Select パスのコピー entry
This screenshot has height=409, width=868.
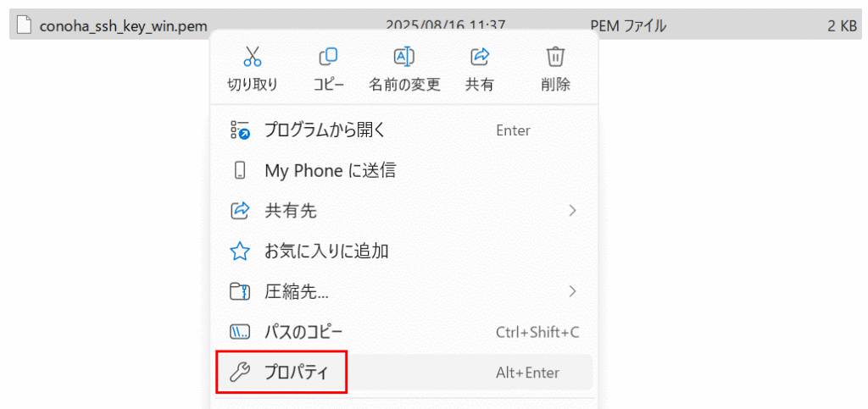[403, 332]
